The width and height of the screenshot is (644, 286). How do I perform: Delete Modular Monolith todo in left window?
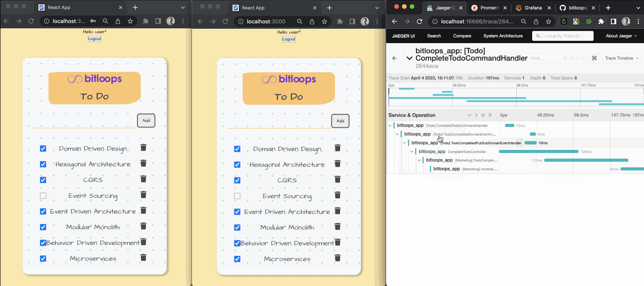143,226
